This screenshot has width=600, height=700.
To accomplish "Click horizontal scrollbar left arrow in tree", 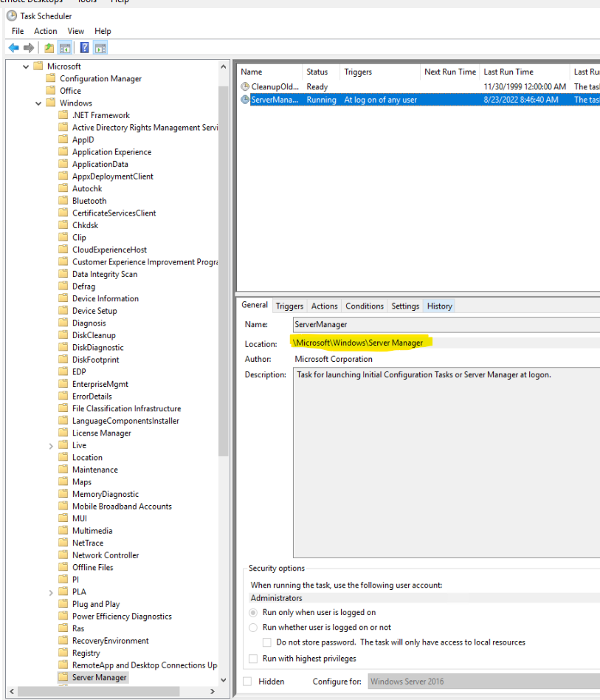I will coord(12,691).
